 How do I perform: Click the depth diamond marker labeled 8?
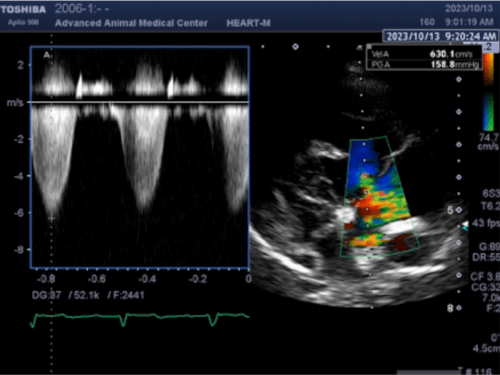pyautogui.click(x=459, y=308)
